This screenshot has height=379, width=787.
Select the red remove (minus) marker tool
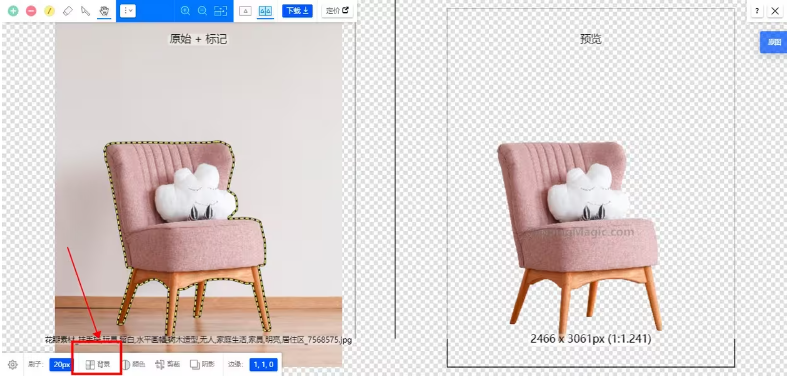tap(31, 11)
